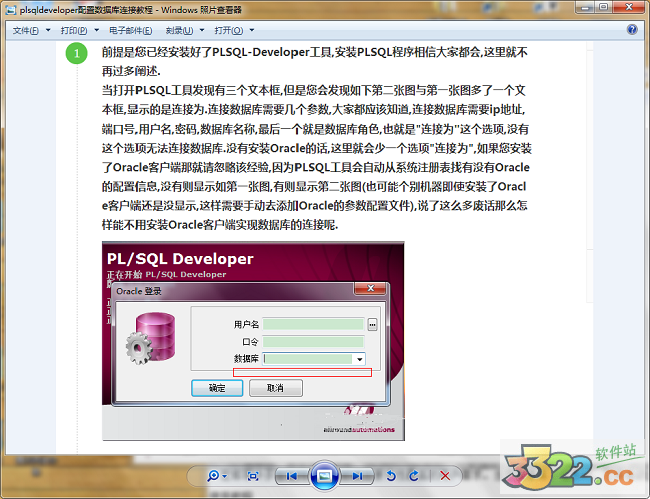Screen dimensions: 650x499
Task: Open the 电子邮件(E) menu item
Action: point(131,30)
